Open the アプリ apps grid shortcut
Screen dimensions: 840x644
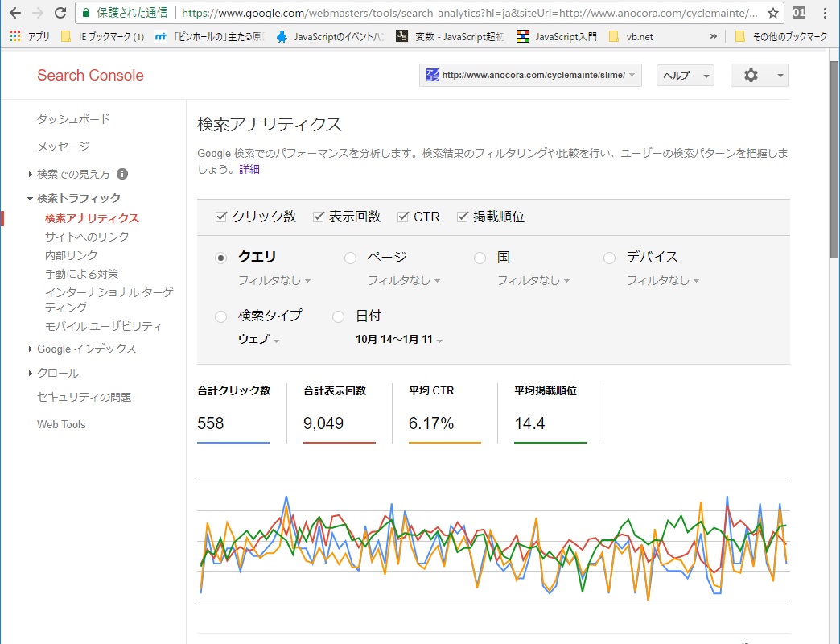pyautogui.click(x=30, y=36)
